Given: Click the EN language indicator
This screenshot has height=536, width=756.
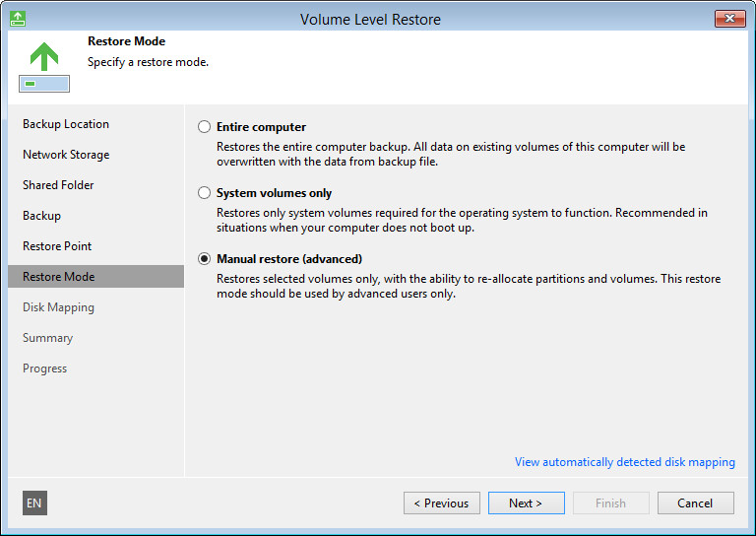Looking at the screenshot, I should [x=34, y=503].
